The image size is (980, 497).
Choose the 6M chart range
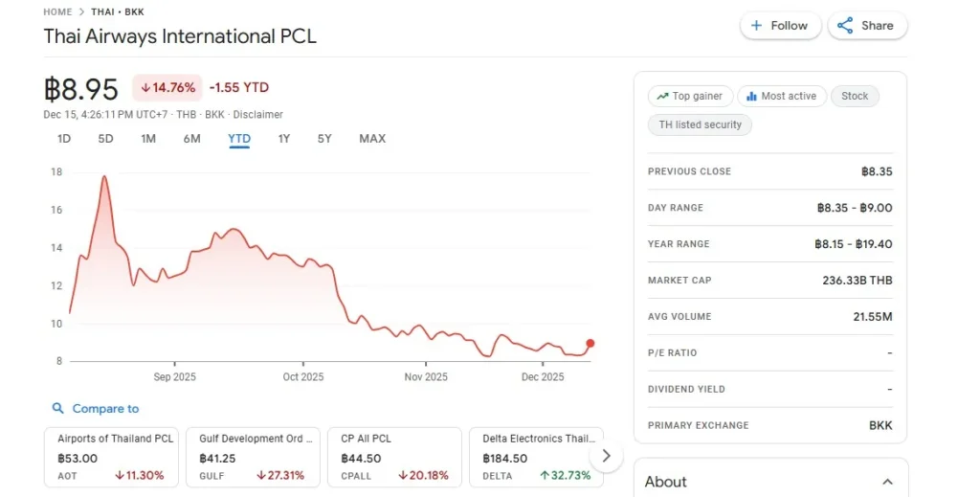pyautogui.click(x=191, y=139)
